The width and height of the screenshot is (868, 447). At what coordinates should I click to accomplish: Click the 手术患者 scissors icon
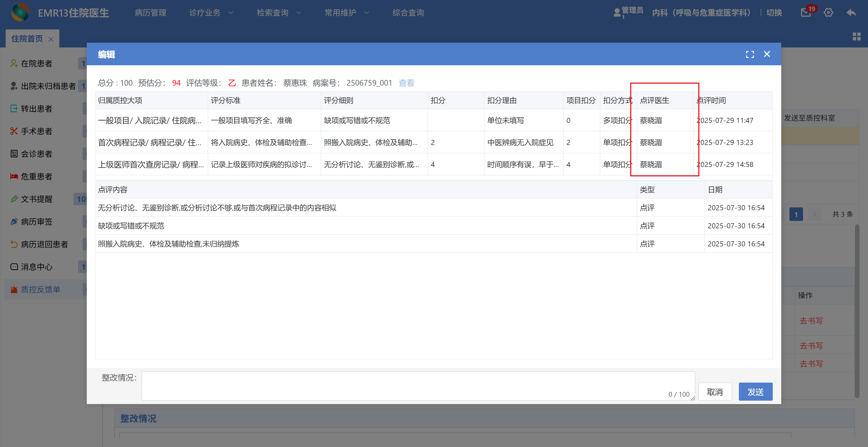(14, 131)
